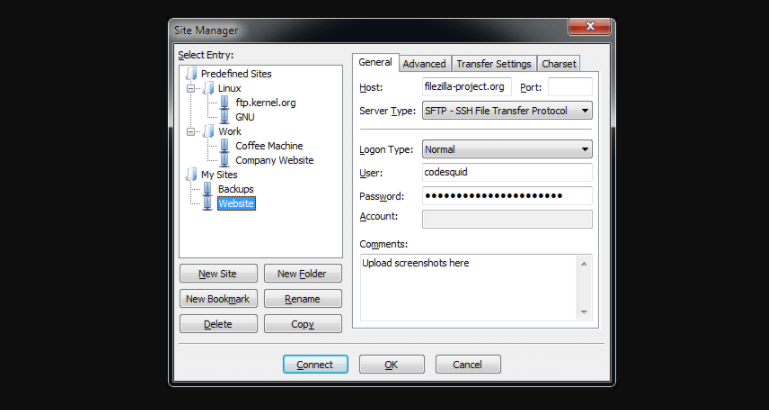Click the ftp.kernel.org server icon

[225, 102]
